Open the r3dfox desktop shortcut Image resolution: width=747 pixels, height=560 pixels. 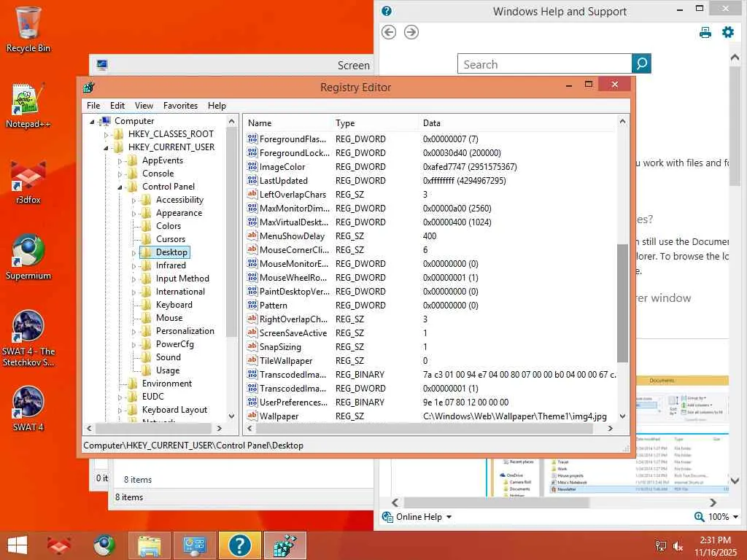(x=28, y=182)
